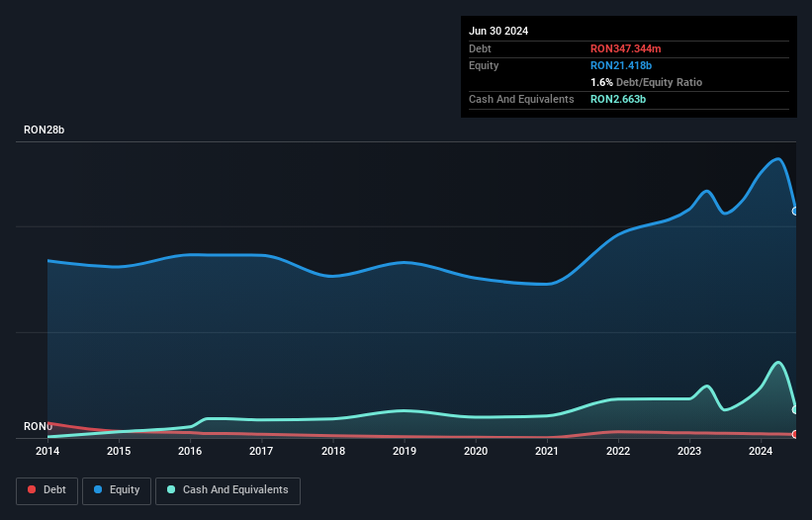The image size is (812, 520).
Task: Click the RON28b y-axis label
Action: click(45, 130)
